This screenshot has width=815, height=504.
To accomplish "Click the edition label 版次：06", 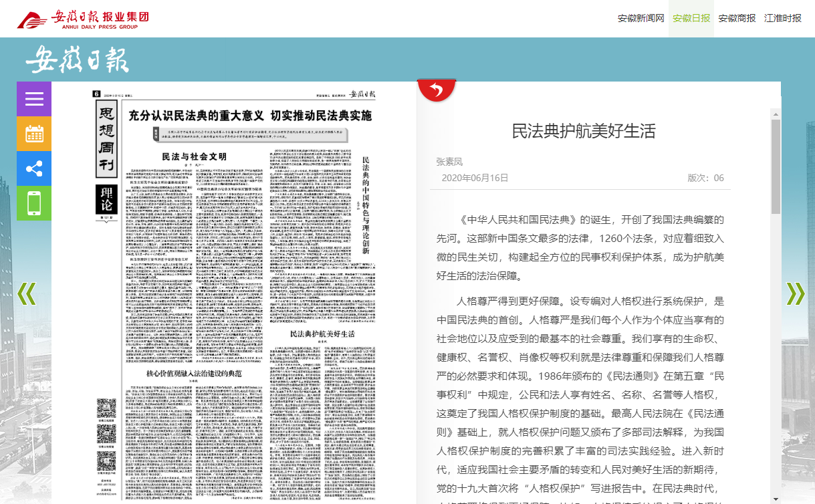I will click(705, 178).
